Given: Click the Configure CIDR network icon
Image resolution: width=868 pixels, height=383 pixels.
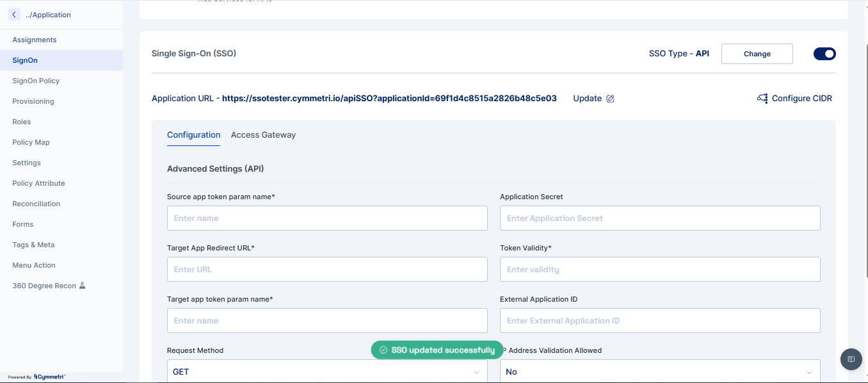Looking at the screenshot, I should pyautogui.click(x=762, y=99).
